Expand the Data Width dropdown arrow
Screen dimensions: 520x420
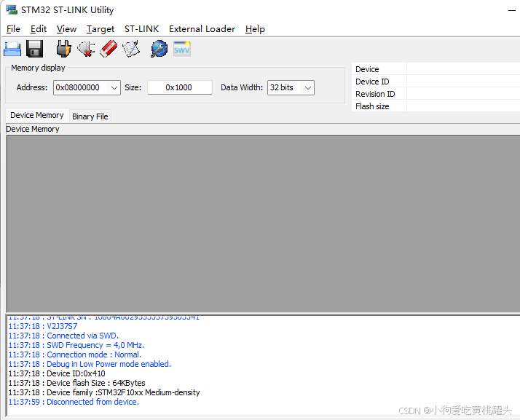(308, 88)
